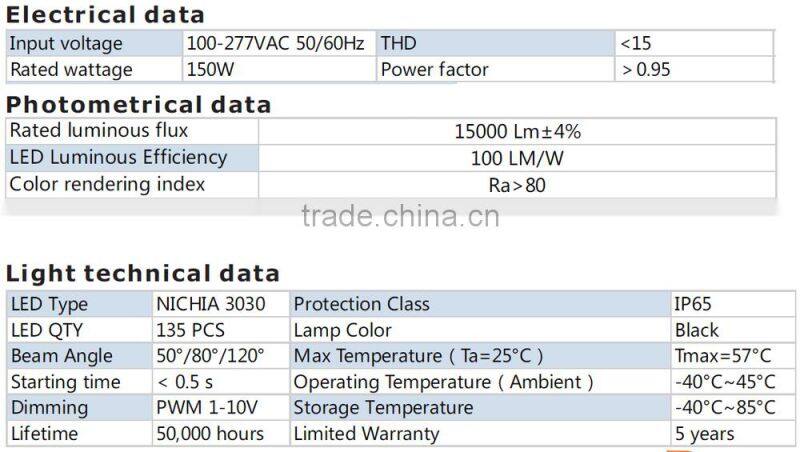Select the 15000 Lm±4% value cell
800x452 pixels.
pos(517,132)
